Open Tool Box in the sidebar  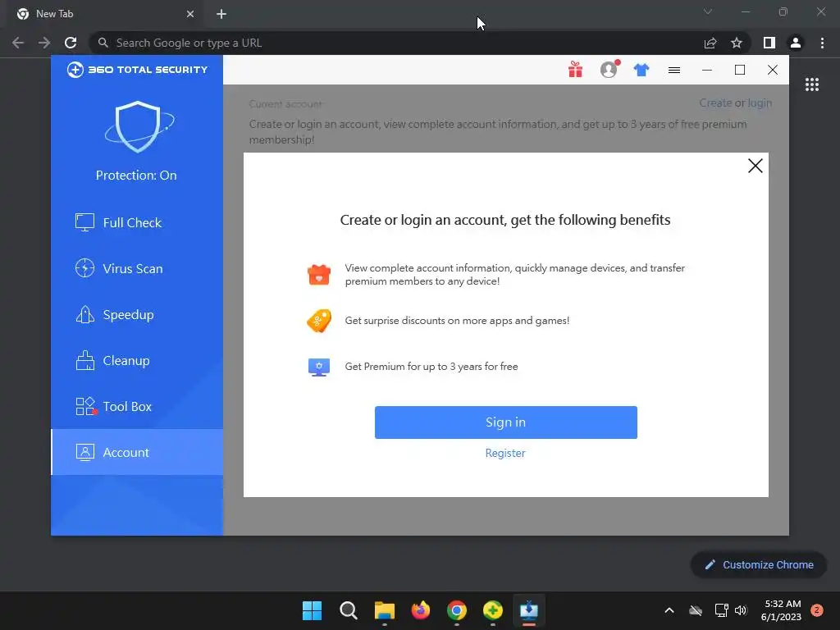137,407
